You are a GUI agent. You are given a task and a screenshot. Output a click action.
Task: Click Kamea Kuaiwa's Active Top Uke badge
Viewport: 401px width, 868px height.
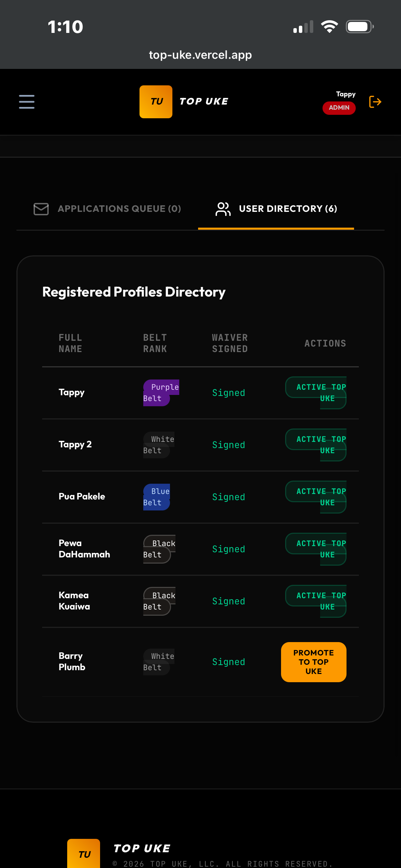tap(316, 601)
